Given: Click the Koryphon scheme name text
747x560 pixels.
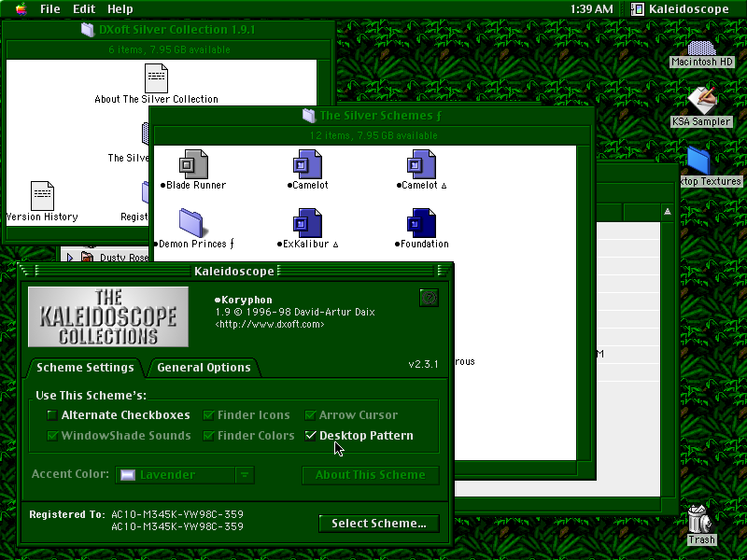Looking at the screenshot, I should click(x=244, y=300).
